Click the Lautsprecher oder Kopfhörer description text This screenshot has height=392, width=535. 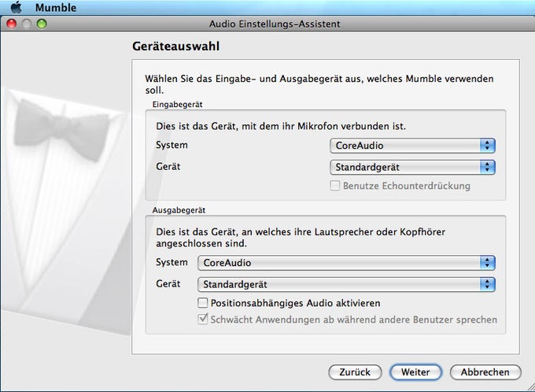[x=301, y=238]
